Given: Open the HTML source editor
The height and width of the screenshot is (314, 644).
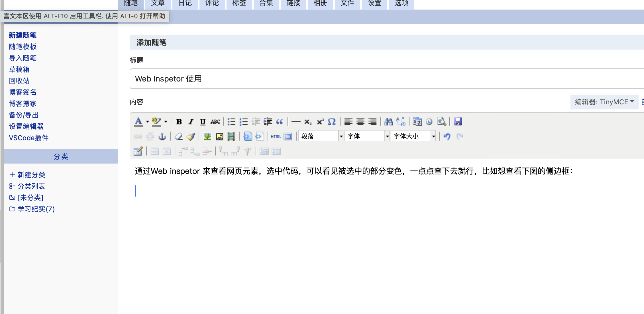Looking at the screenshot, I should (276, 136).
